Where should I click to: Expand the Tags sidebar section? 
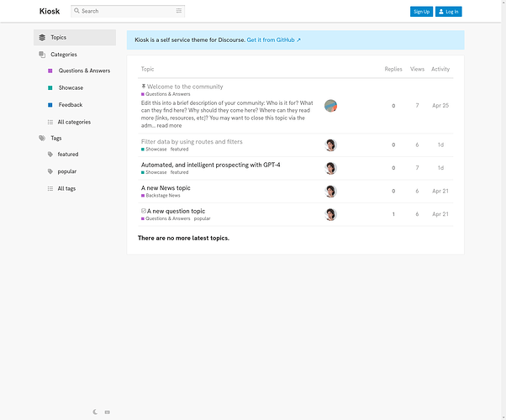(55, 138)
